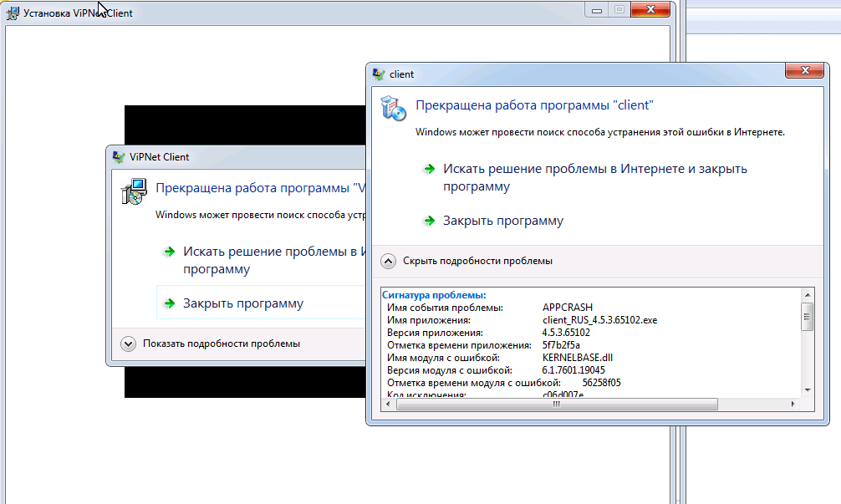Click the details vertical scrollbar down arrow
This screenshot has height=504, width=841.
pyautogui.click(x=808, y=390)
